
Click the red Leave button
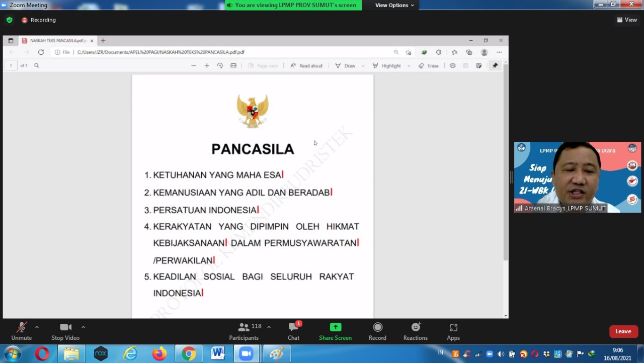623,331
